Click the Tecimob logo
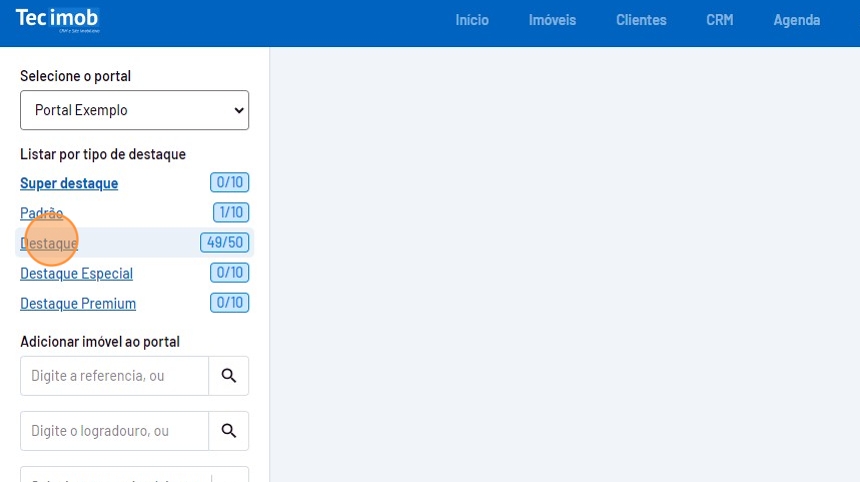Screen dimensions: 860x482 (x=57, y=20)
